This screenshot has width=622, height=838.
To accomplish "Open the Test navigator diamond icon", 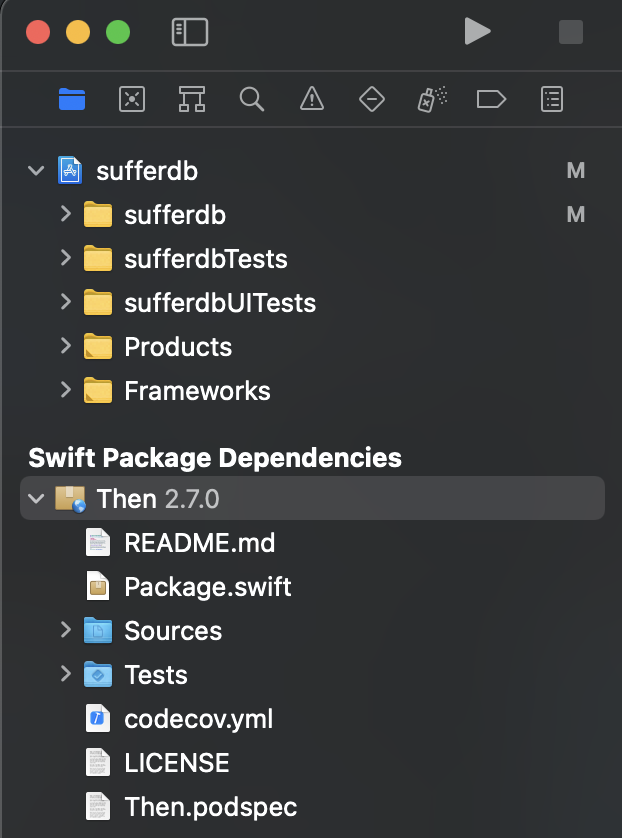I will tap(372, 99).
